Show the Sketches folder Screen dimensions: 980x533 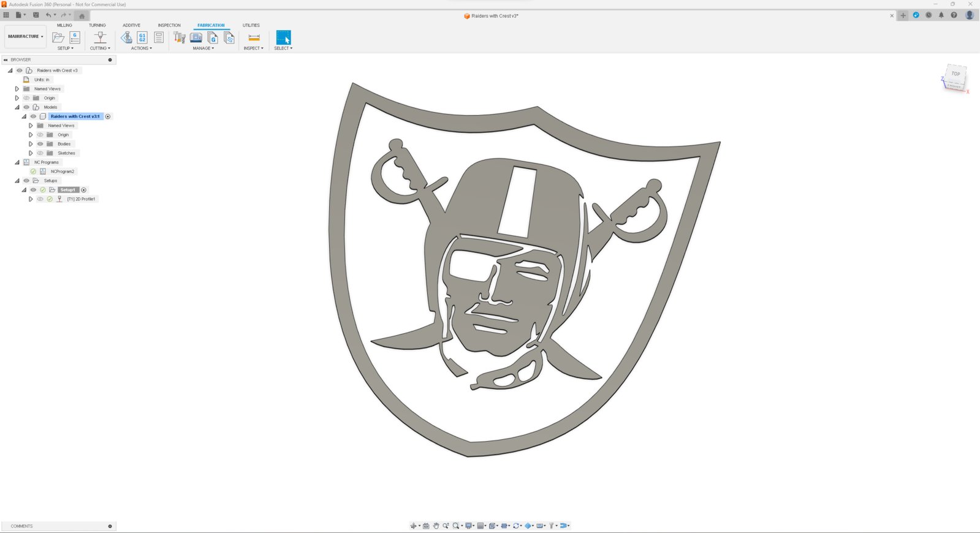[x=40, y=153]
